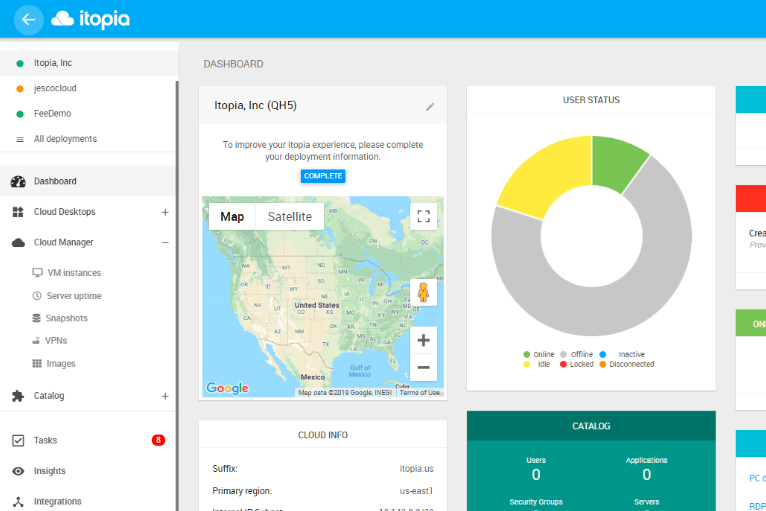Click the Cloud Manager cloud icon
Viewport: 766px width, 511px height.
pyautogui.click(x=18, y=243)
